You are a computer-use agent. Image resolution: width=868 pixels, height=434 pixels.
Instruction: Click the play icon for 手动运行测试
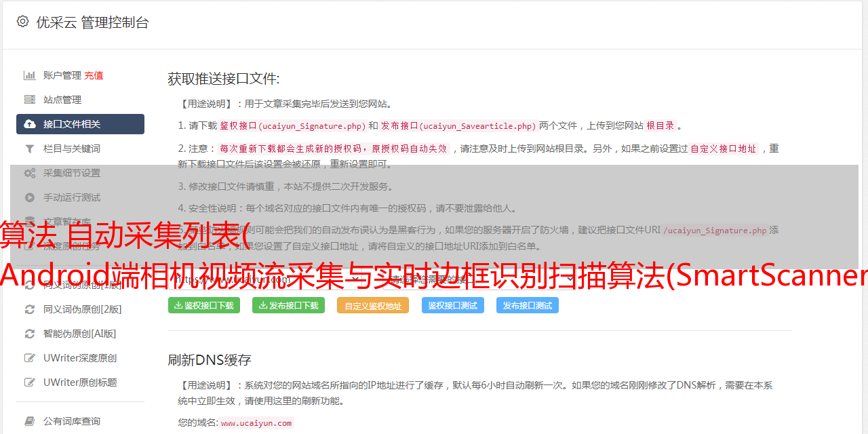30,197
